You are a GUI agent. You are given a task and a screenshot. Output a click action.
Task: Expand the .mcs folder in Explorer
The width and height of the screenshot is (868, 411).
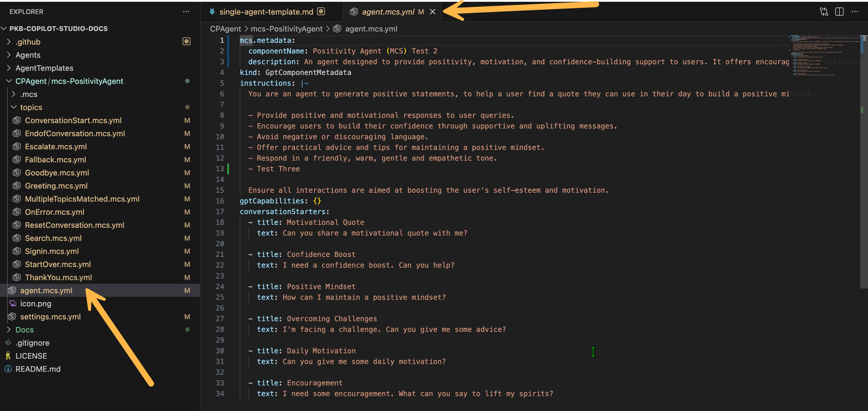[x=13, y=94]
